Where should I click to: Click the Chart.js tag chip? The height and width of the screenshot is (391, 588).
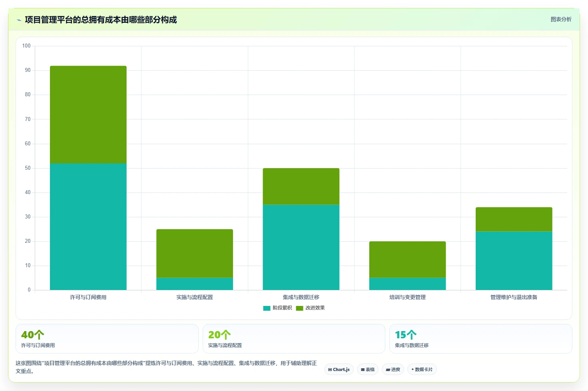pyautogui.click(x=339, y=369)
